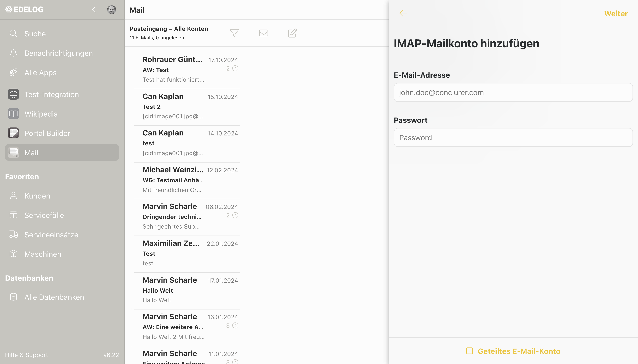Image resolution: width=638 pixels, height=364 pixels.
Task: Open Alle Datenbanken
Action: [x=62, y=297]
